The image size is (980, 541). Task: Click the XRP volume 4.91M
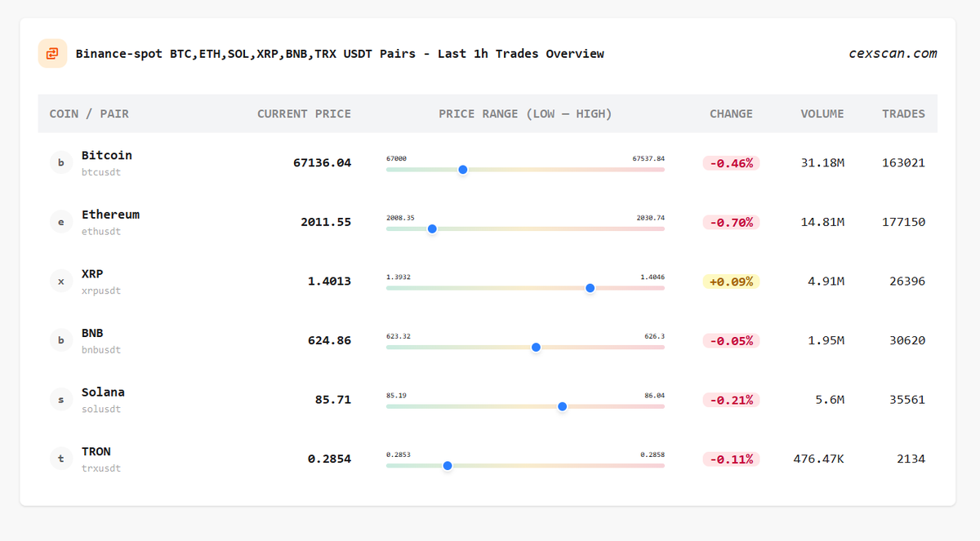826,282
